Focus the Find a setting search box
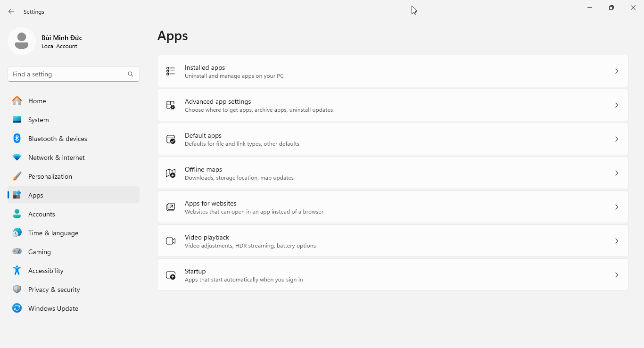Image resolution: width=644 pixels, height=348 pixels. (x=68, y=74)
